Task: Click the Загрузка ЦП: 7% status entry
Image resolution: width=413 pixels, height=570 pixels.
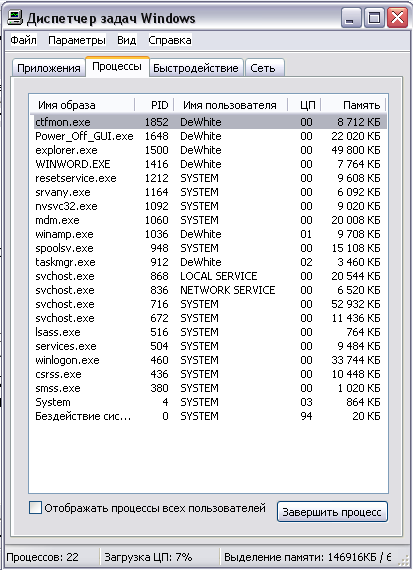Action: 148,557
